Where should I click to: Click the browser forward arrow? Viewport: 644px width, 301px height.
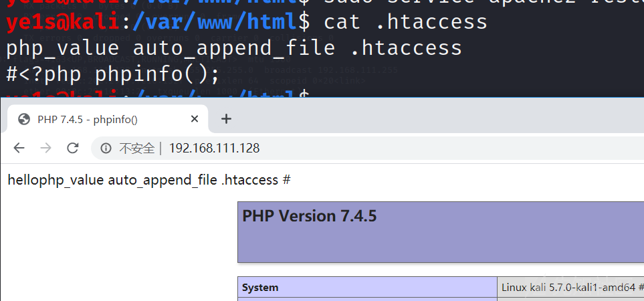(46, 148)
